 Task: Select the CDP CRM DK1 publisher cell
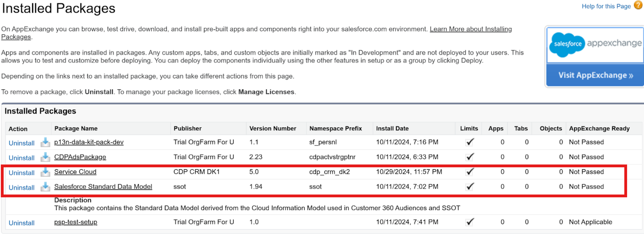tap(196, 172)
